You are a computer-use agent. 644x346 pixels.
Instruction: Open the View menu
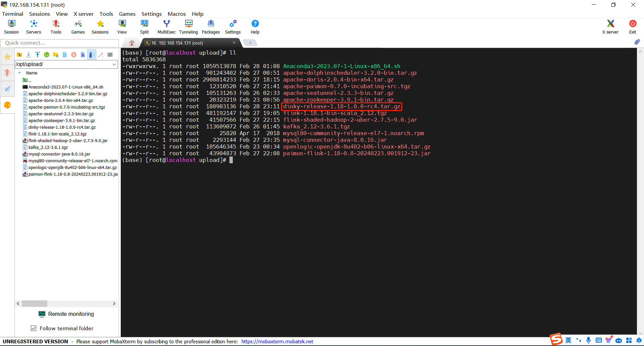point(62,14)
